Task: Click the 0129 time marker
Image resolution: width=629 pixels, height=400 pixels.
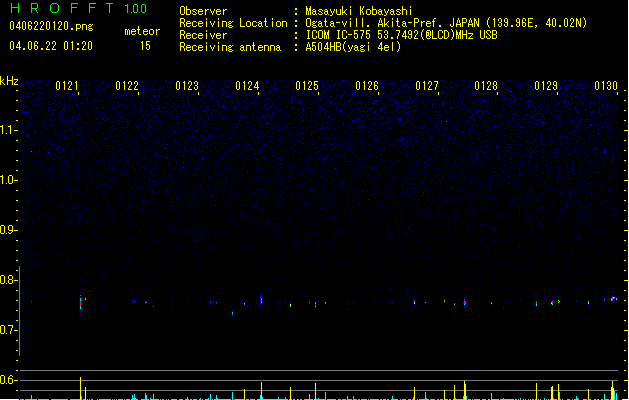Action: coord(546,86)
